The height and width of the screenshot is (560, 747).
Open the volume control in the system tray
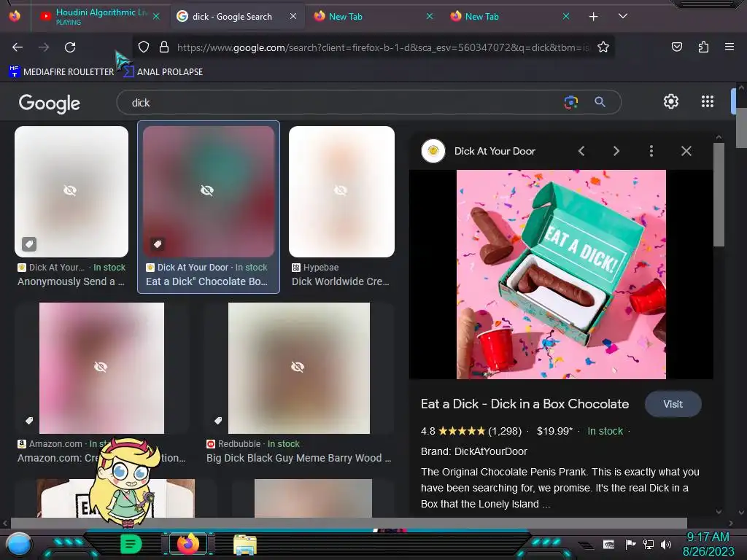click(x=666, y=544)
